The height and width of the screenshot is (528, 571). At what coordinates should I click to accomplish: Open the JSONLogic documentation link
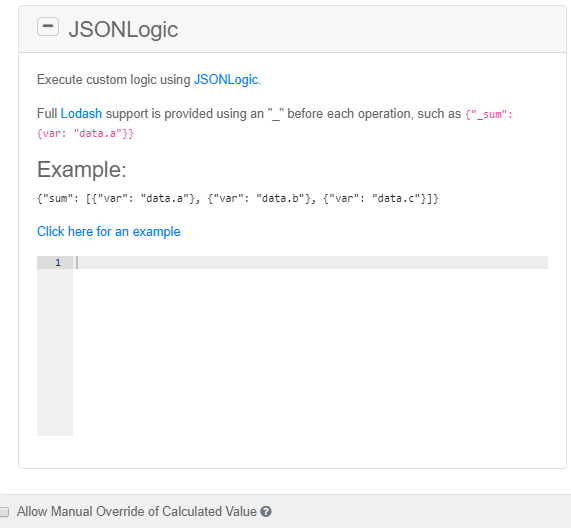coord(226,79)
